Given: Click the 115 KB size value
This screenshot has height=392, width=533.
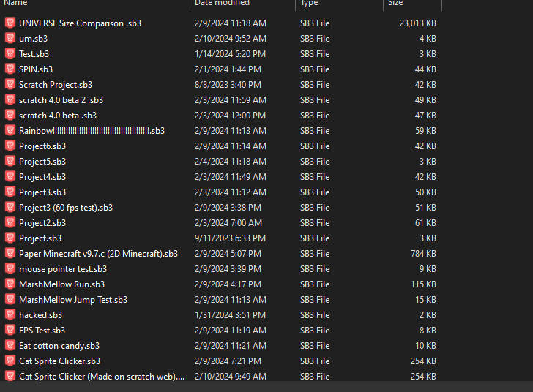Looking at the screenshot, I should coord(423,284).
